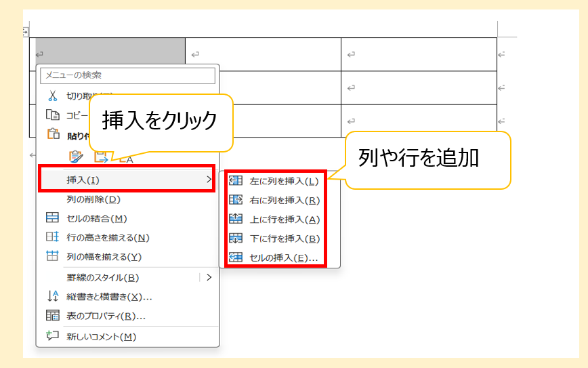Screen dimensions: 588x368
Task: Click the Copy icon in the context menu
Action: 53,115
